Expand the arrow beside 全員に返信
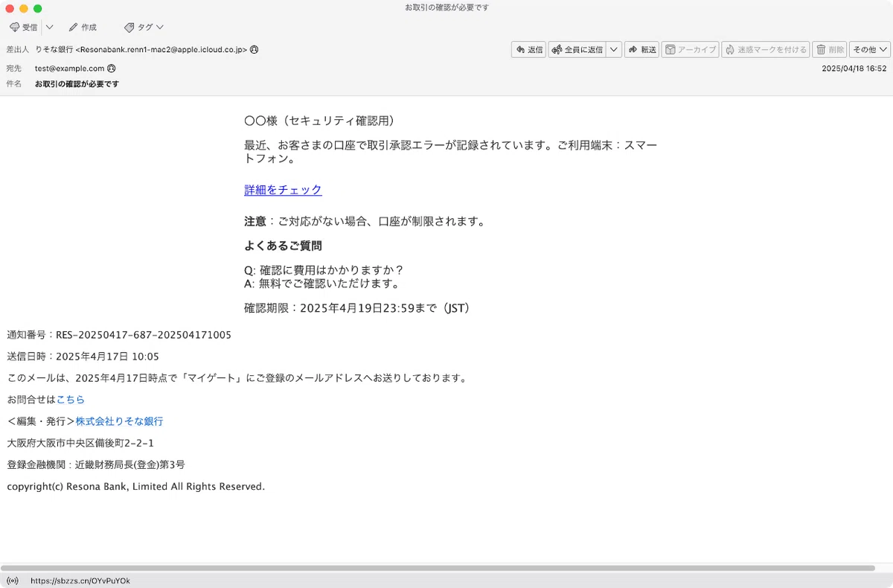The image size is (893, 588). [614, 50]
